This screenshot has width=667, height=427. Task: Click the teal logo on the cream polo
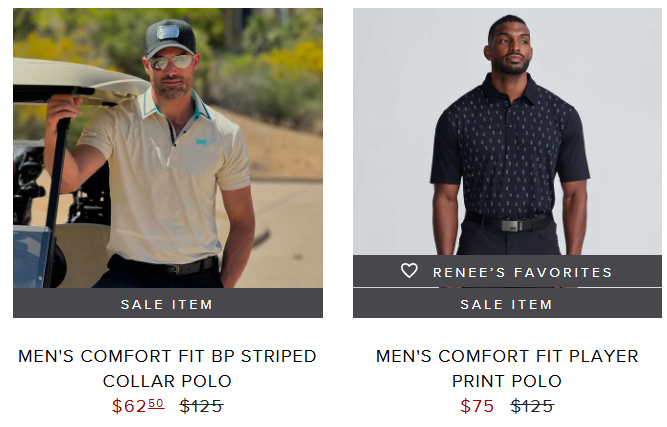pos(201,142)
